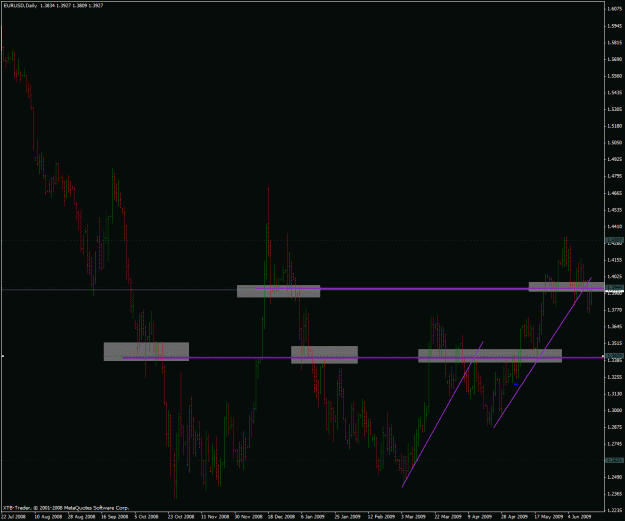The height and width of the screenshot is (521, 625).
Task: Select the 17 May 2009 date label
Action: pyautogui.click(x=548, y=517)
